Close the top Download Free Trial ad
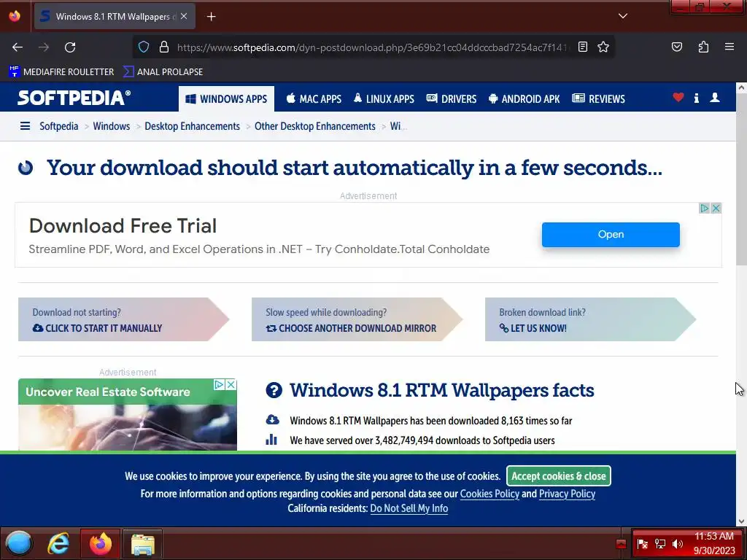 pyautogui.click(x=716, y=208)
